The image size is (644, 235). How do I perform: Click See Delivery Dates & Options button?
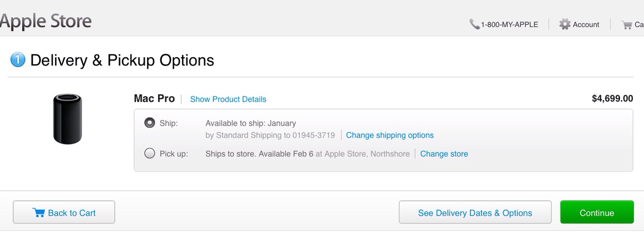475,212
